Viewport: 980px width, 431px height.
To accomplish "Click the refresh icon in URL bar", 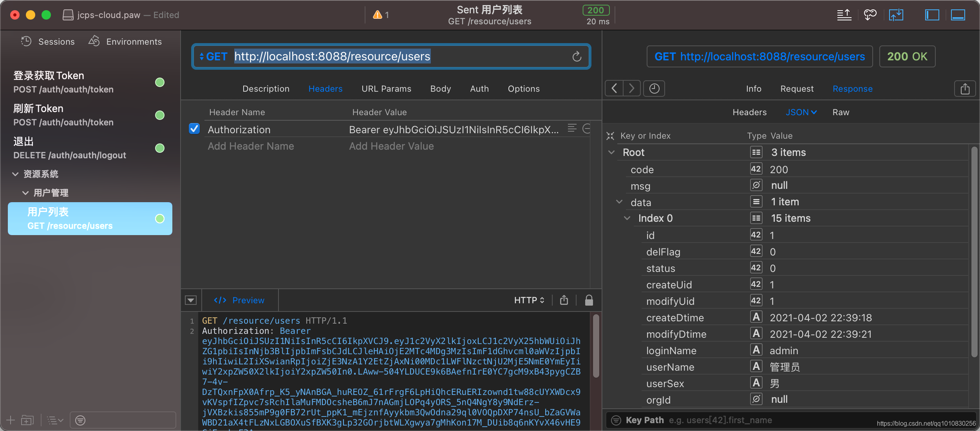I will click(x=577, y=57).
